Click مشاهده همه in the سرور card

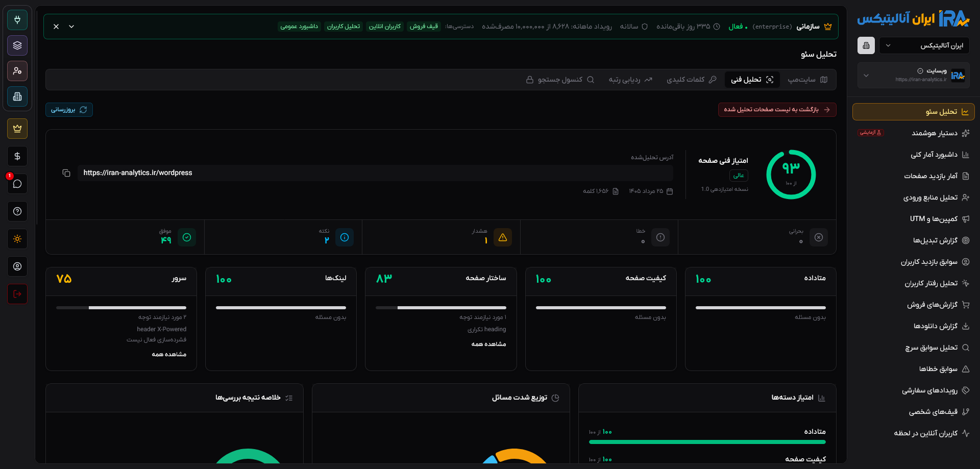[169, 354]
